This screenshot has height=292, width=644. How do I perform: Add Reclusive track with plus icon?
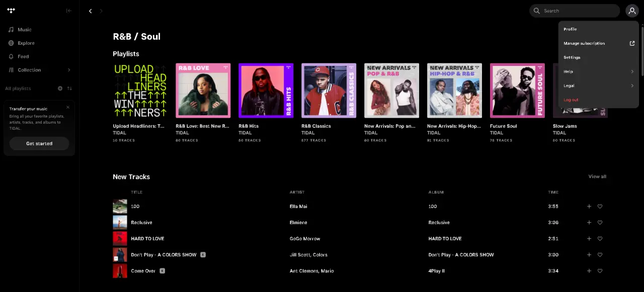pyautogui.click(x=589, y=223)
